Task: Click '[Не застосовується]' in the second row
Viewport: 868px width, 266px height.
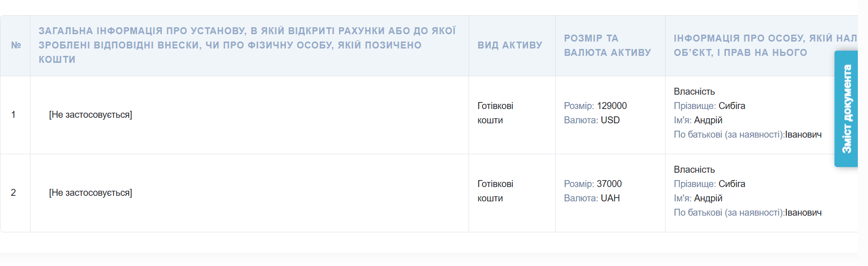Action: (90, 193)
